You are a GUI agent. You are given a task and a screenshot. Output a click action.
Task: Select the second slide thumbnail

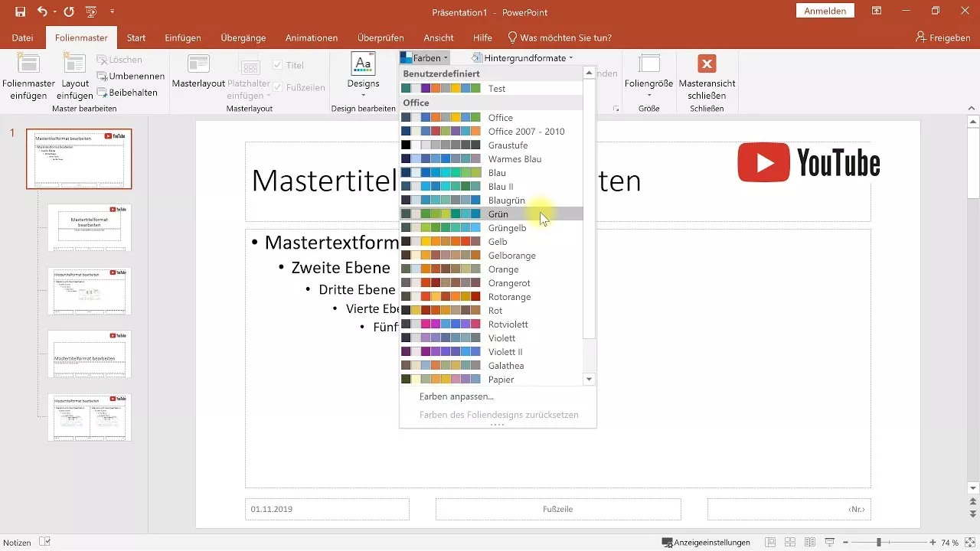pos(90,227)
